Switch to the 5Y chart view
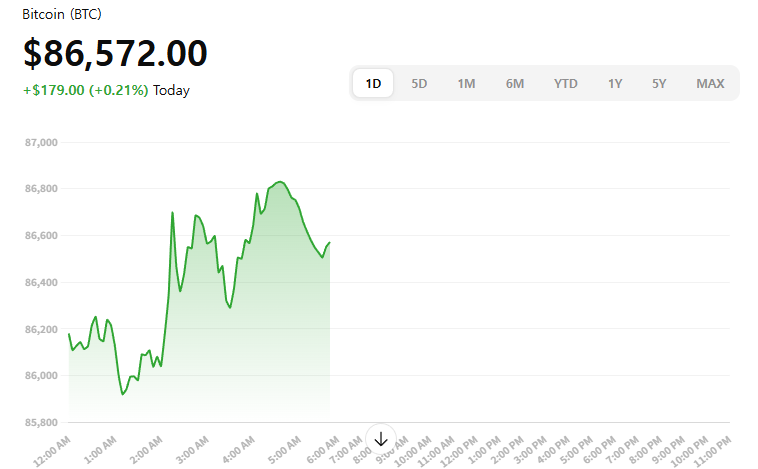This screenshot has width=758, height=469. (x=659, y=83)
